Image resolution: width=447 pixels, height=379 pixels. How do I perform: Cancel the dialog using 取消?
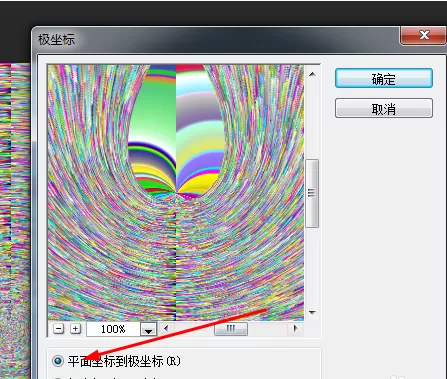coord(384,108)
